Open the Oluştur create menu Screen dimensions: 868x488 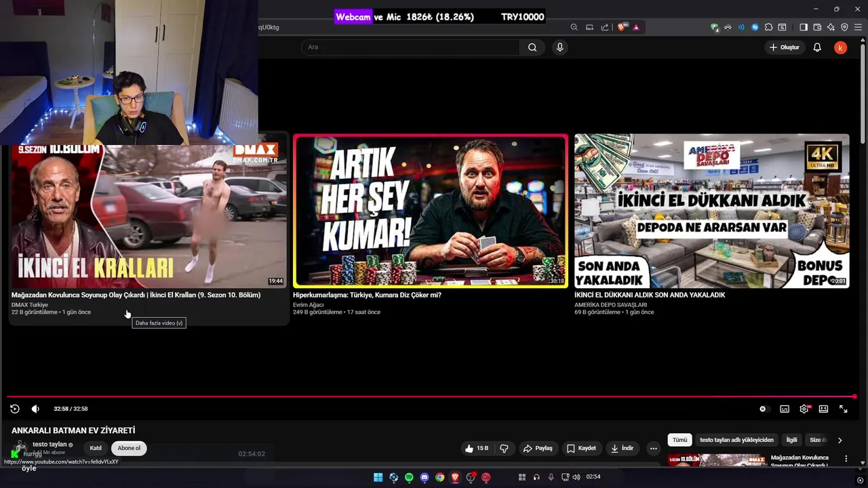click(x=785, y=47)
